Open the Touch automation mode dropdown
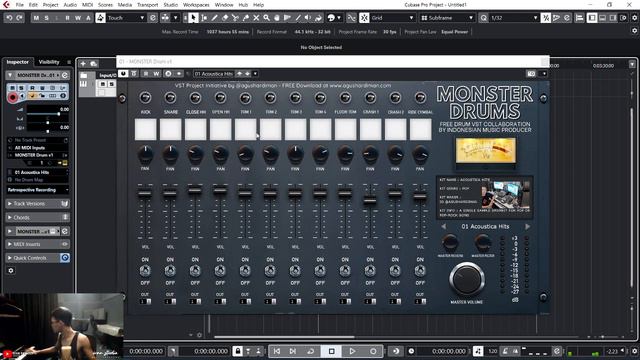The width and height of the screenshot is (640, 360). click(126, 18)
